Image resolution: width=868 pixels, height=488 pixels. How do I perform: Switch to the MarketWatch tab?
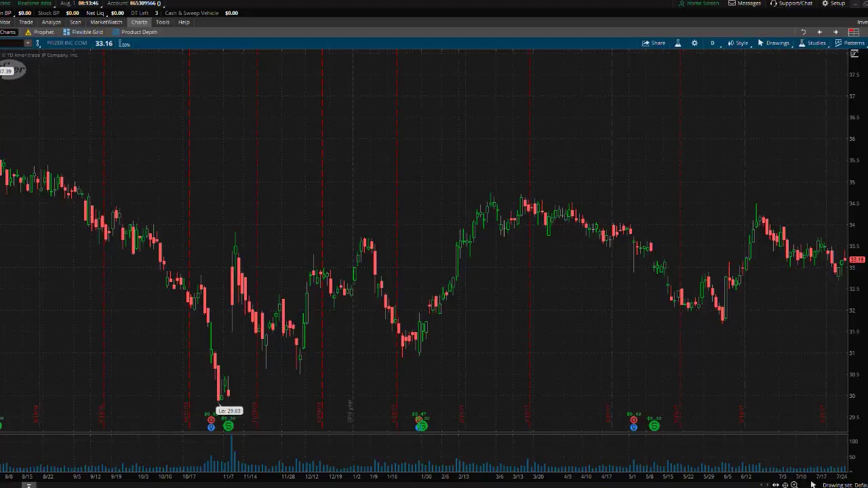tap(106, 22)
